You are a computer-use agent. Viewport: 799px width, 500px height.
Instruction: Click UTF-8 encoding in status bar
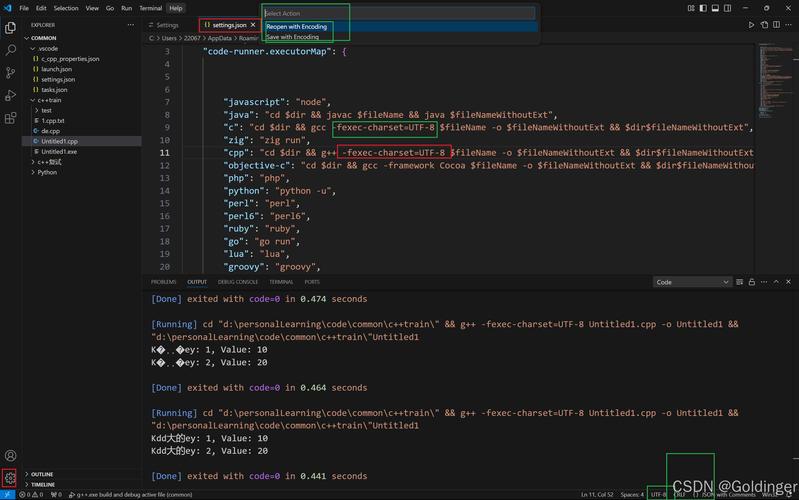point(658,494)
